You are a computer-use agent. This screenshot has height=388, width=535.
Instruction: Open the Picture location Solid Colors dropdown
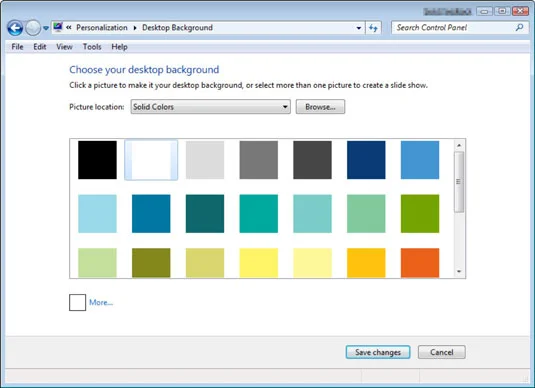pos(211,107)
